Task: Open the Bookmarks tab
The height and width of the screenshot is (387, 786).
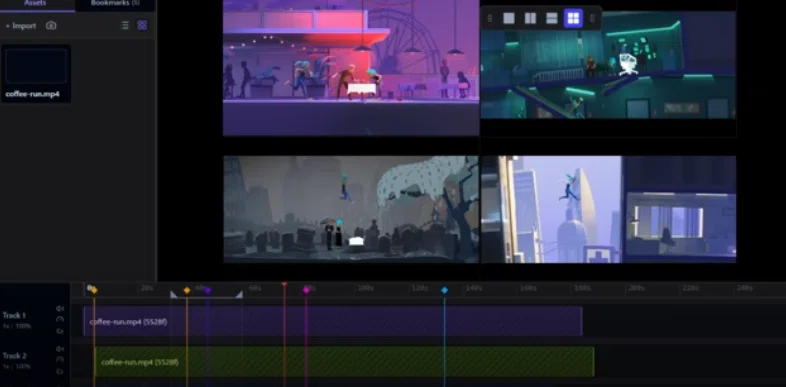Action: click(115, 4)
